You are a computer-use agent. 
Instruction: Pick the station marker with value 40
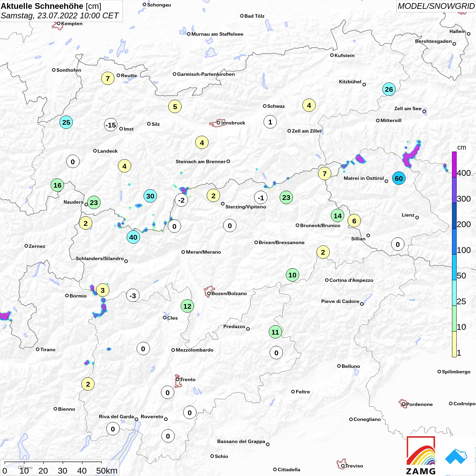coord(133,237)
